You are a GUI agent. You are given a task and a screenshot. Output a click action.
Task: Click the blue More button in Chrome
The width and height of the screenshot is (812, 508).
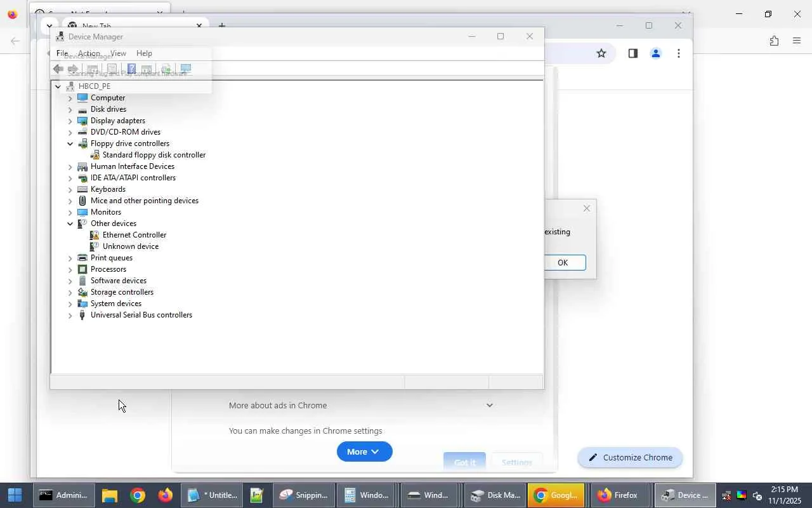pyautogui.click(x=364, y=451)
